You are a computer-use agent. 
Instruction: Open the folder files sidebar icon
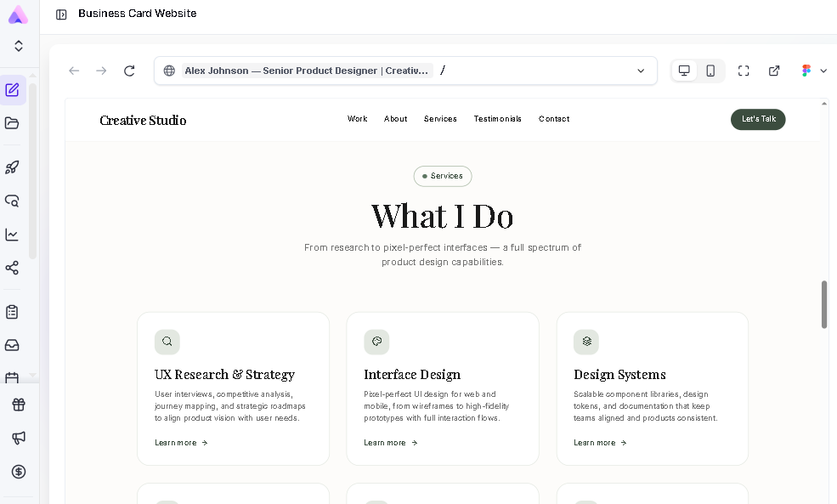(12, 122)
